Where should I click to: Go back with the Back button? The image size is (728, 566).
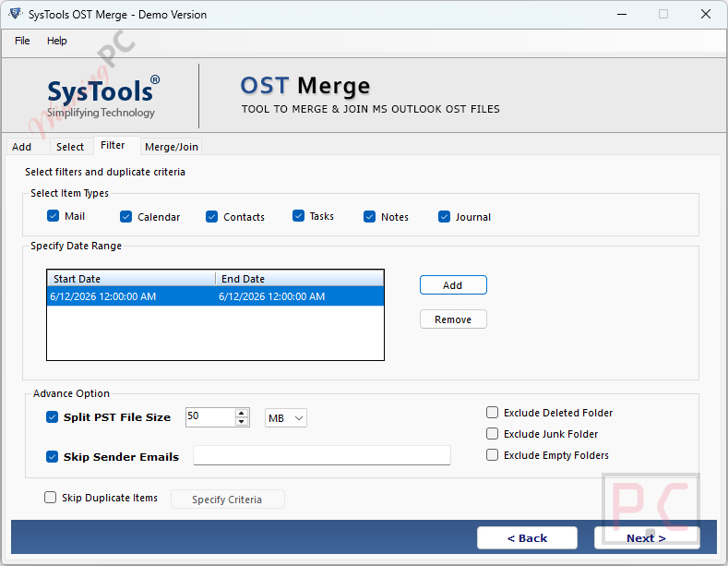pyautogui.click(x=528, y=538)
